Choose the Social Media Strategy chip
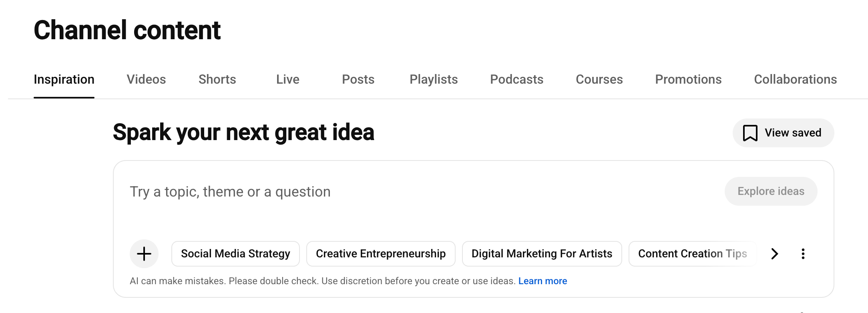The width and height of the screenshot is (868, 313). pos(235,254)
